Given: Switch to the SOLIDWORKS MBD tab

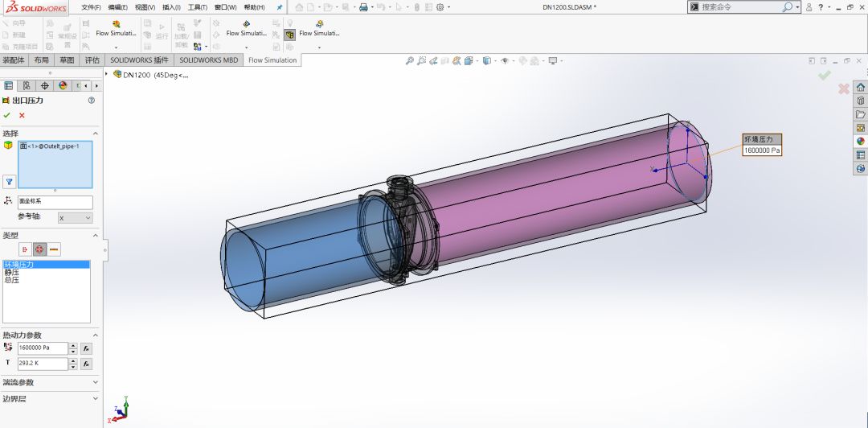Looking at the screenshot, I should click(209, 60).
